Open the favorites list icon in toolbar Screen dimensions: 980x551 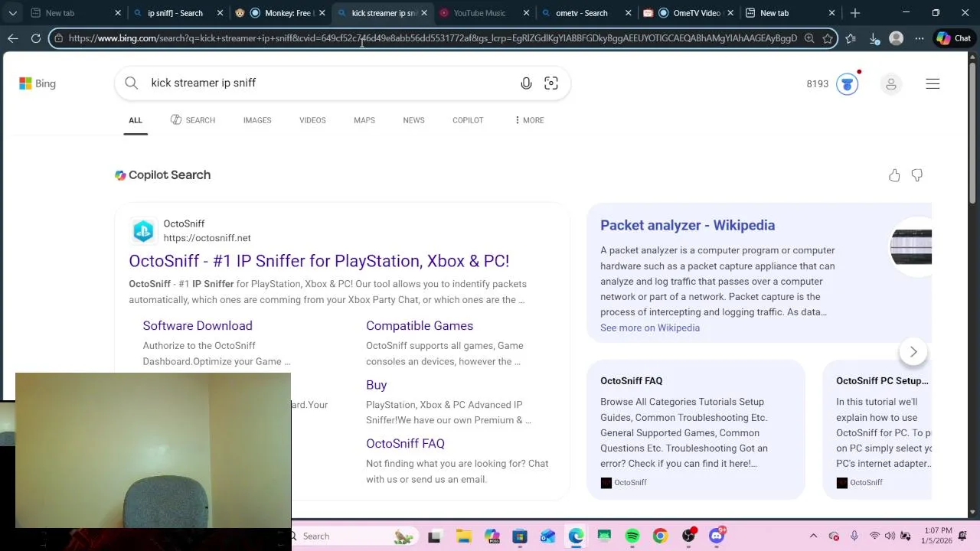click(851, 38)
